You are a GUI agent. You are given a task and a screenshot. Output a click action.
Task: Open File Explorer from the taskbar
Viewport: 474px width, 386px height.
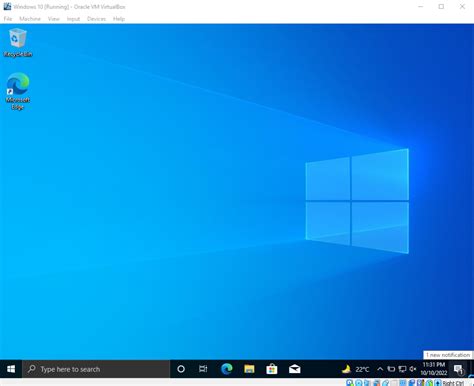[x=249, y=369]
